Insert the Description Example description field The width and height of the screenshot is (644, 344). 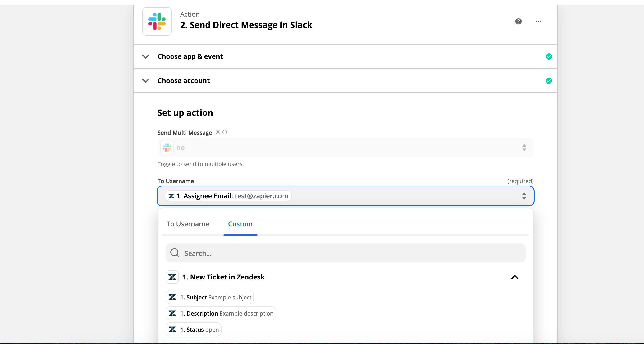point(221,313)
